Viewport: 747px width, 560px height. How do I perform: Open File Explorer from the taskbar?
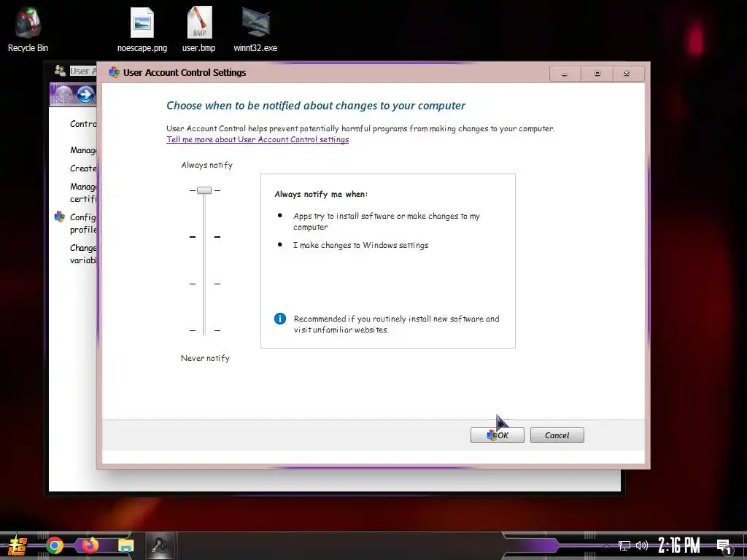point(125,545)
